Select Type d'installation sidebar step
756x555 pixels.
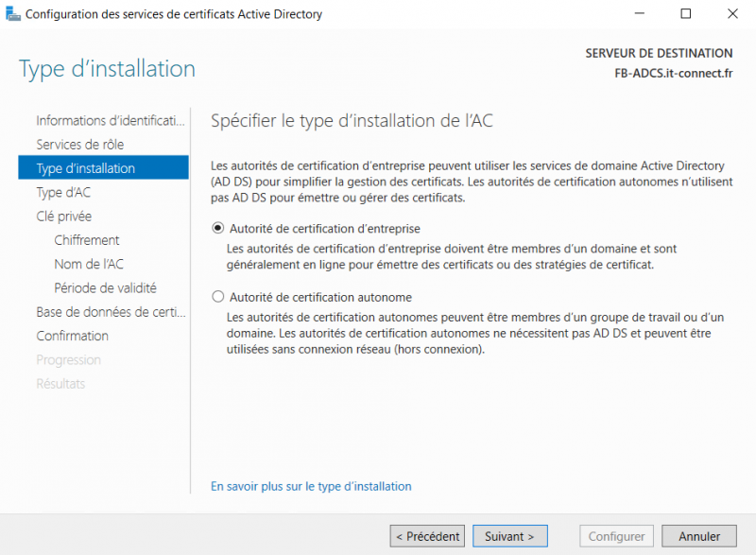(x=85, y=169)
